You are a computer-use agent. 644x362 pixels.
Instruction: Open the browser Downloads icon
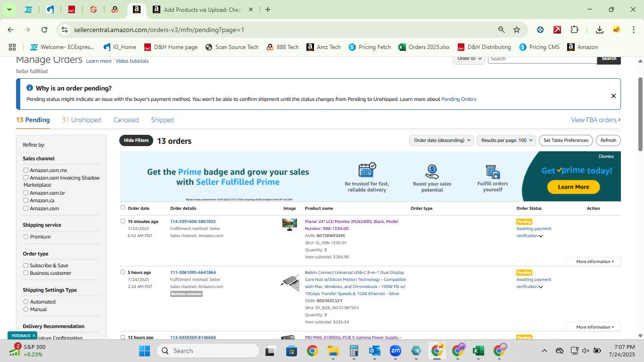(600, 30)
